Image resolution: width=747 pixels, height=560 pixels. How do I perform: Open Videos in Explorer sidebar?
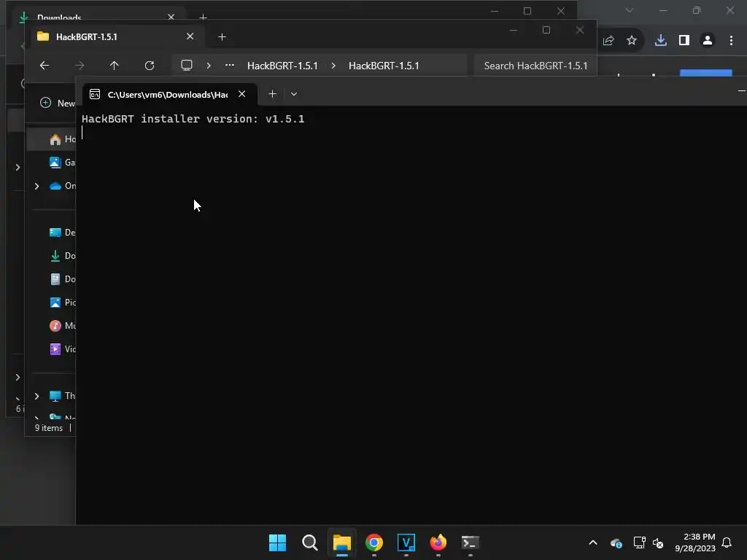[x=62, y=349]
